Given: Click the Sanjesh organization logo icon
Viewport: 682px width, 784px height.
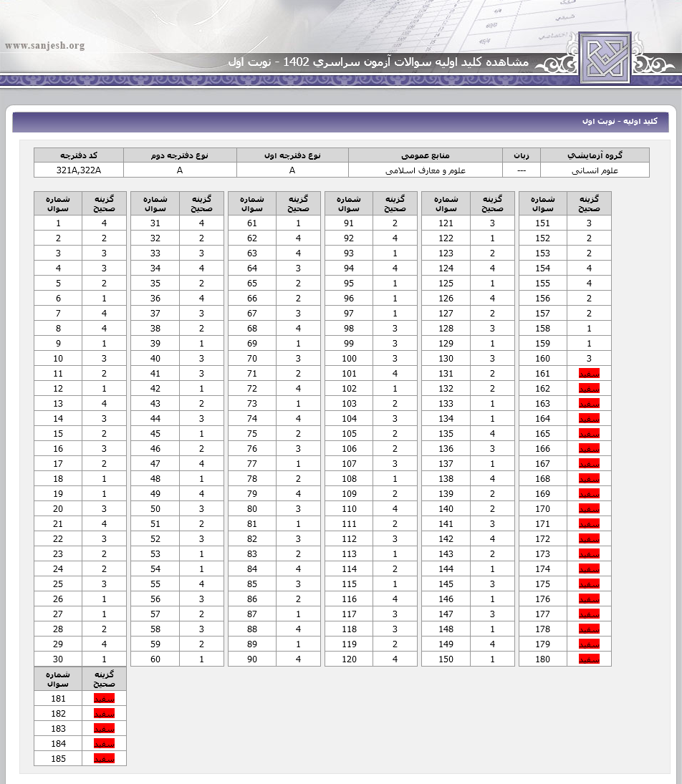Looking at the screenshot, I should 605,57.
